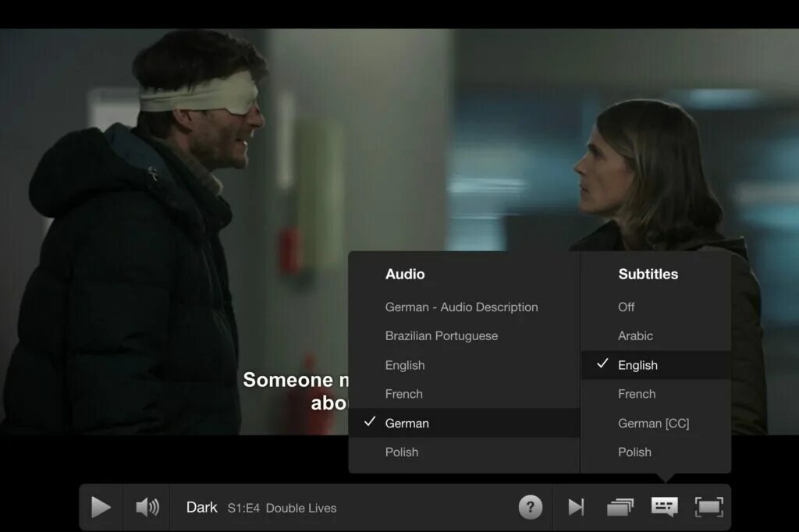Screen dimensions: 799x532
Task: Click the Play button
Action: (101, 508)
